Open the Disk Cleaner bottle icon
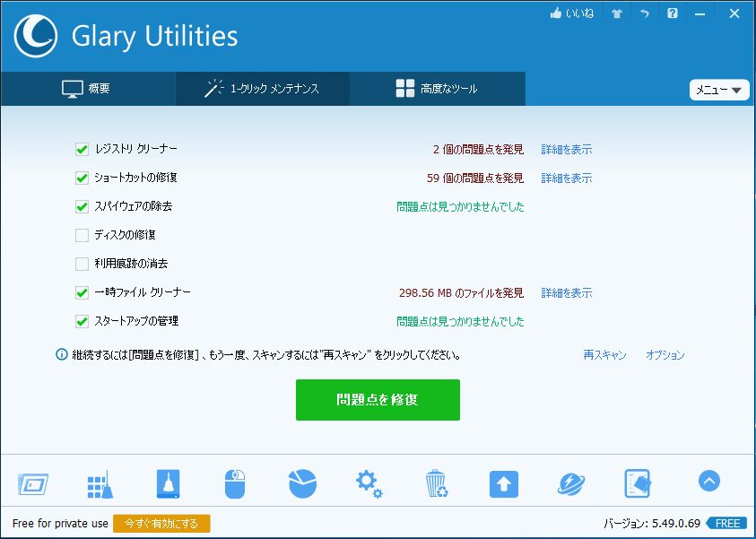Viewport: 756px width, 539px height. click(168, 482)
